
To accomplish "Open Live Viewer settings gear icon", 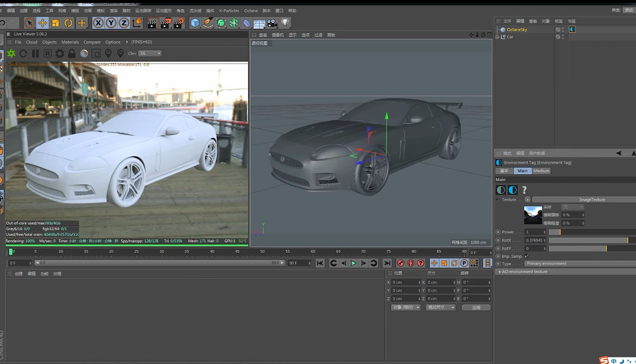I will click(x=60, y=54).
